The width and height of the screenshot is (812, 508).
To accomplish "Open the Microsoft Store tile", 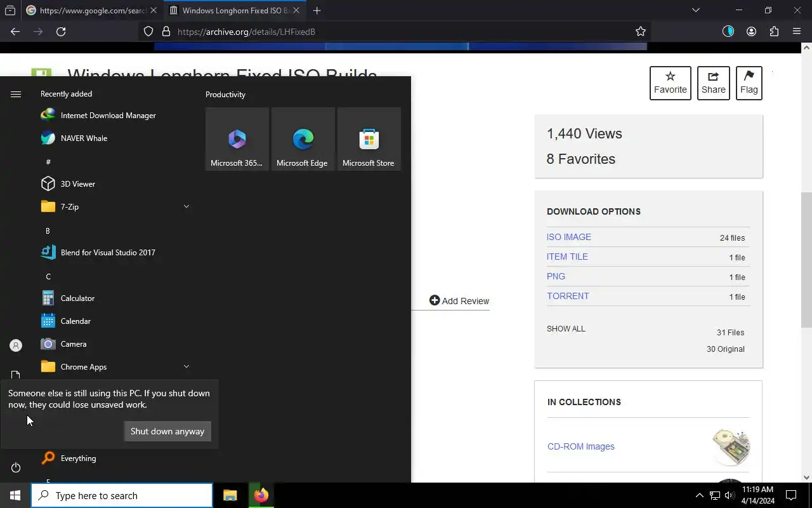I will [369, 138].
